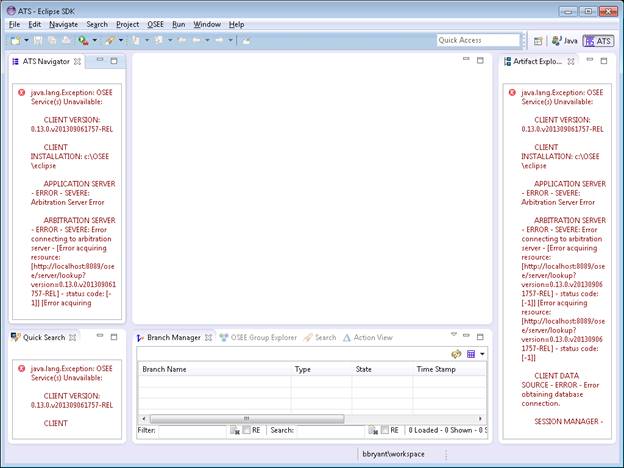This screenshot has height=468, width=624.
Task: Open dropdown beside the Run/launch icon
Action: tap(95, 40)
